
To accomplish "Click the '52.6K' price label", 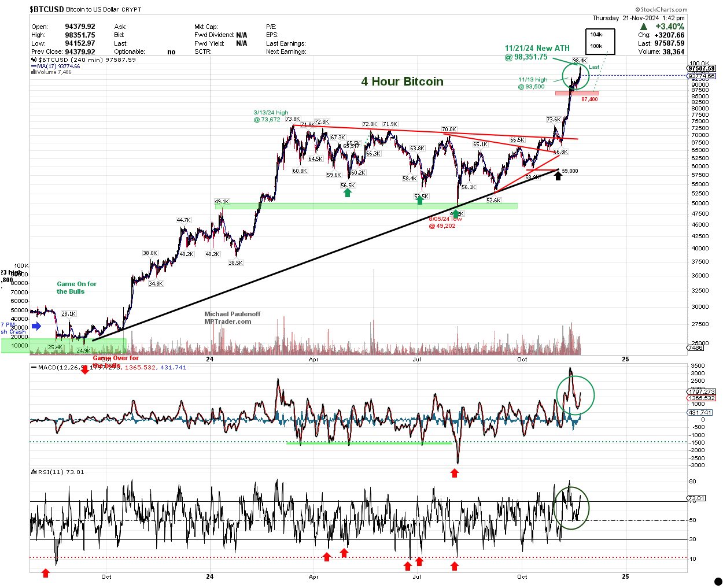I will [x=493, y=201].
